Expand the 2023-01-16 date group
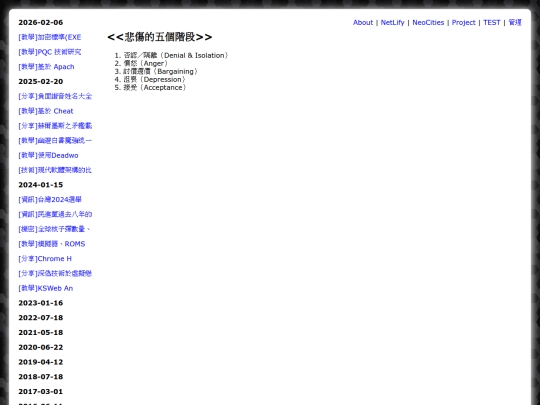This screenshot has height=405, width=540. coord(41,303)
